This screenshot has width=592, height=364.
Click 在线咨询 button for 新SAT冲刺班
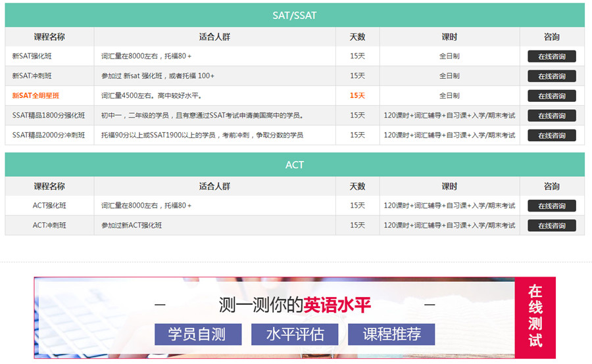click(551, 76)
